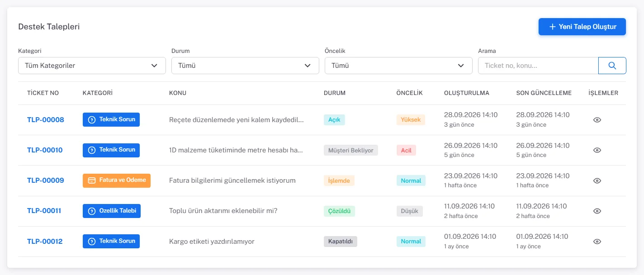Click Normal priority badge in TLP-00009 row

coord(411,180)
